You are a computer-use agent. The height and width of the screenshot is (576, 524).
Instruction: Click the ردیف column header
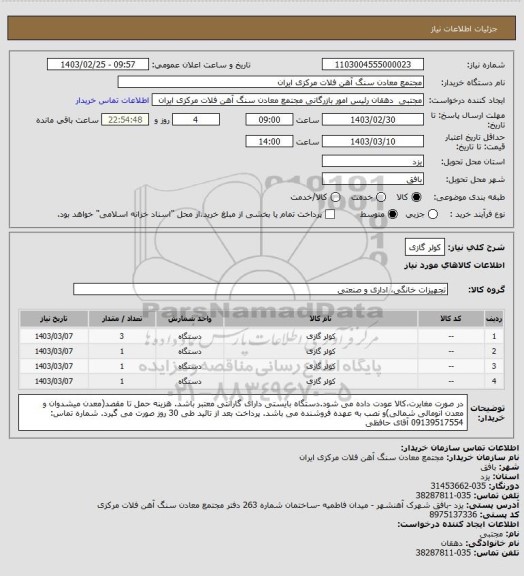click(494, 319)
